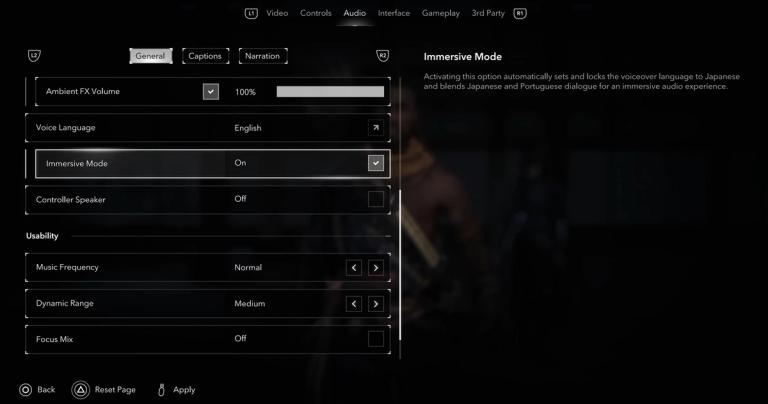
Task: Switch to the Gameplay tab
Action: (441, 13)
